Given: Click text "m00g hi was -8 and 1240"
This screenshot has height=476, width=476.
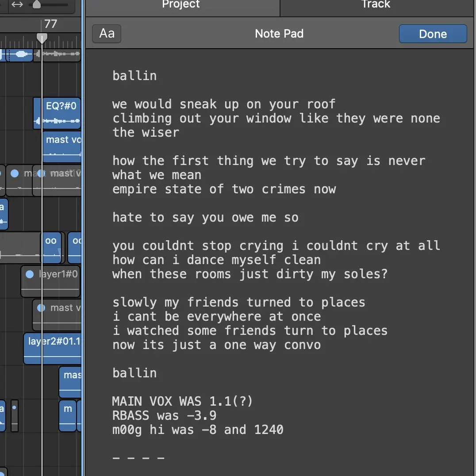Looking at the screenshot, I should (198, 430).
